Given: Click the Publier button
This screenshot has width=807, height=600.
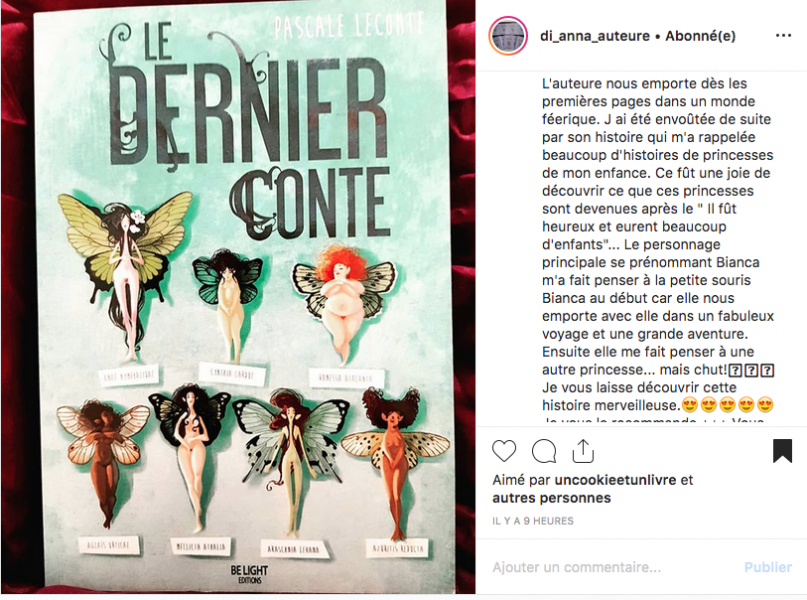Looking at the screenshot, I should (767, 567).
